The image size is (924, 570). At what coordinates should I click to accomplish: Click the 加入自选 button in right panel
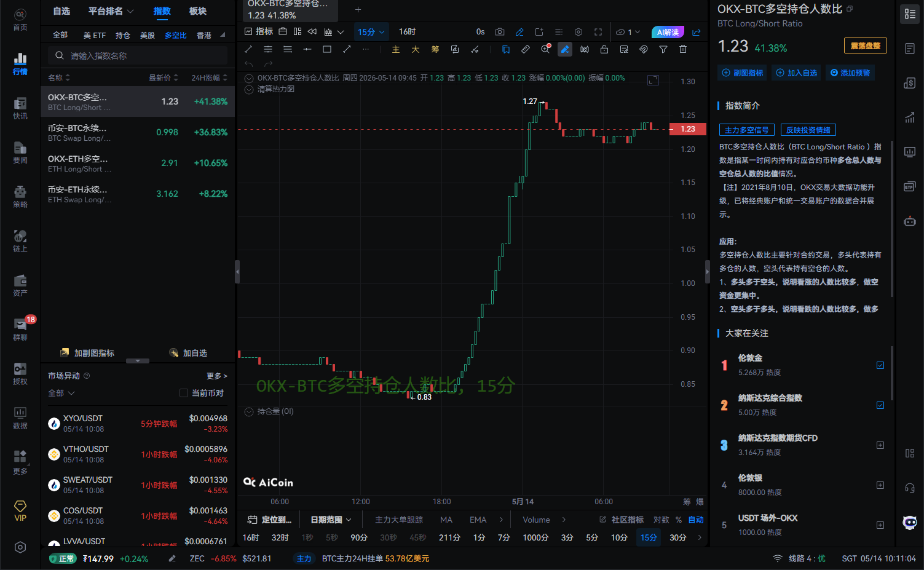click(796, 73)
